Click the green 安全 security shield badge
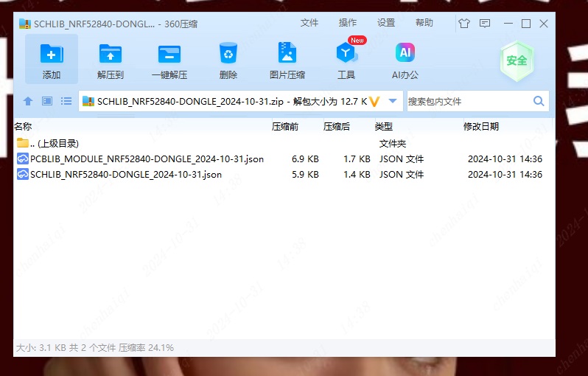Screen dimensions: 588x376 [517, 60]
